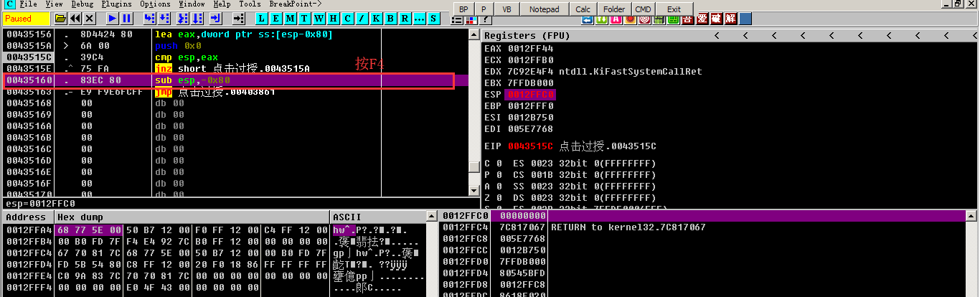Open the File menu
980x297 pixels.
click(x=29, y=4)
